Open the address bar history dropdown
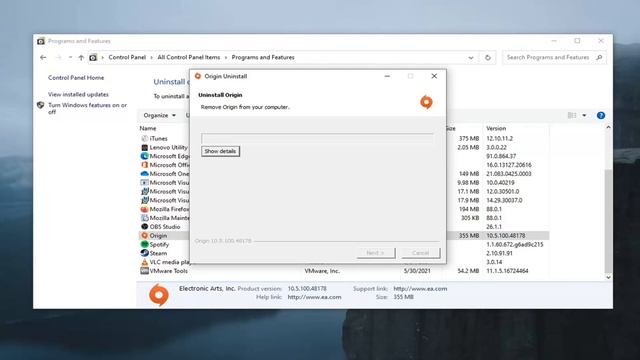Image resolution: width=640 pixels, height=360 pixels. click(x=471, y=58)
